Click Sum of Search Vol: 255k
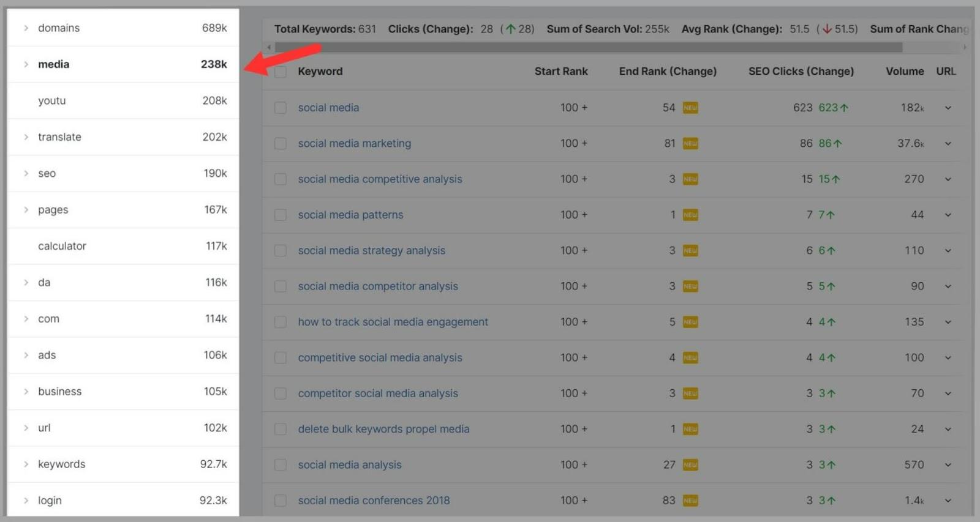The image size is (980, 522). [608, 29]
